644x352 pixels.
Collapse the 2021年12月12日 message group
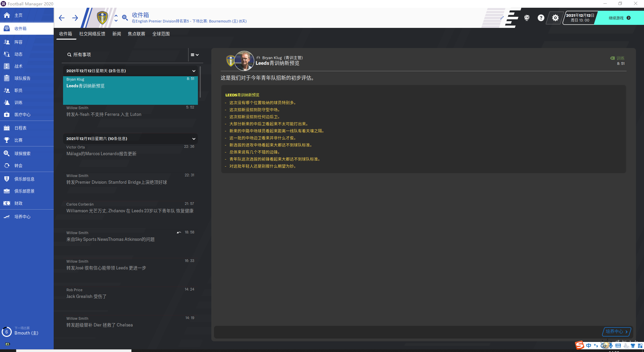[x=194, y=71]
